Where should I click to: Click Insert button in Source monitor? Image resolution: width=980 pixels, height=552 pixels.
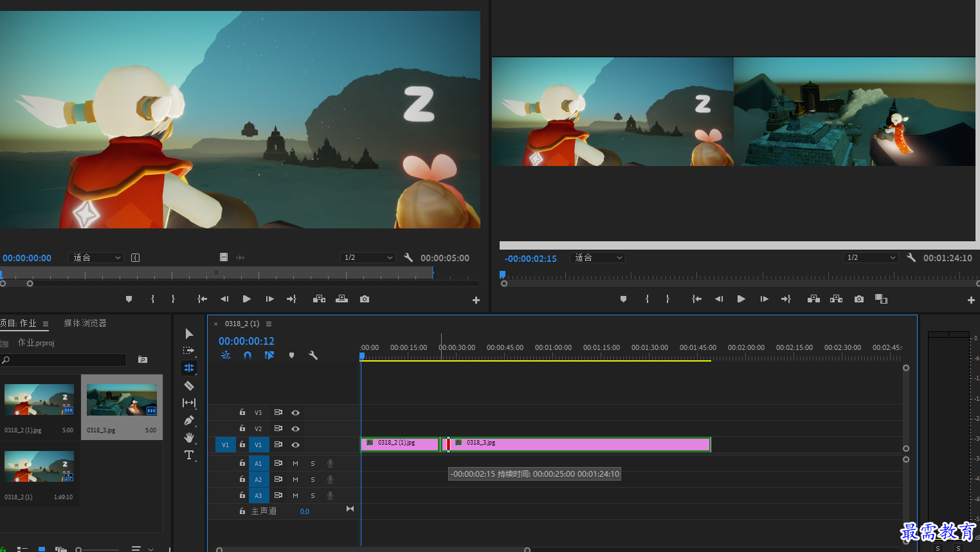[319, 299]
